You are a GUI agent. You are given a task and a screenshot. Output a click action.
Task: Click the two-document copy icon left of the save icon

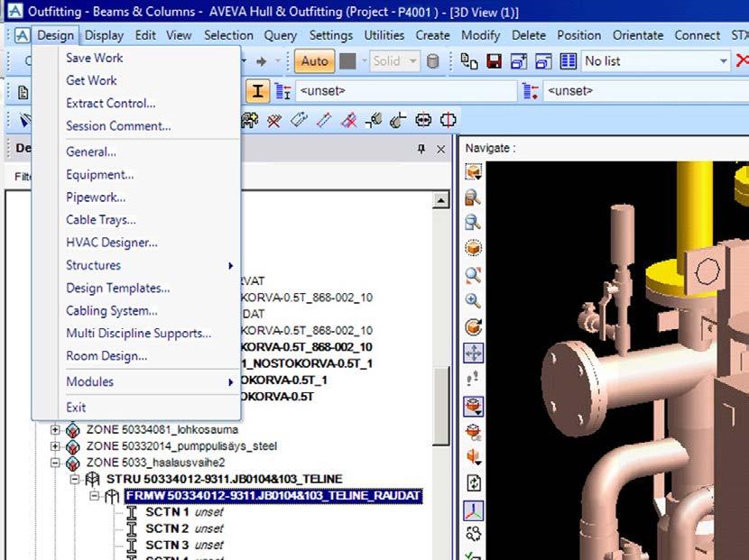pos(469,61)
